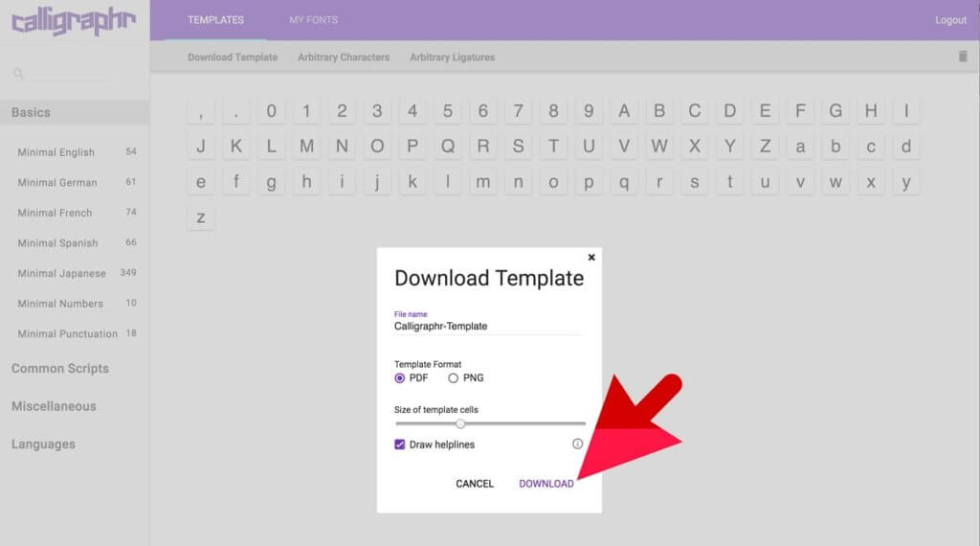980x546 pixels.
Task: Expand the Miscellaneous section
Action: [x=54, y=406]
